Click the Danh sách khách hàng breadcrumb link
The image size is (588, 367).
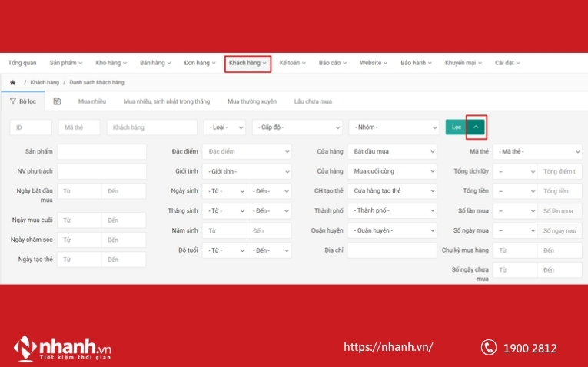97,82
